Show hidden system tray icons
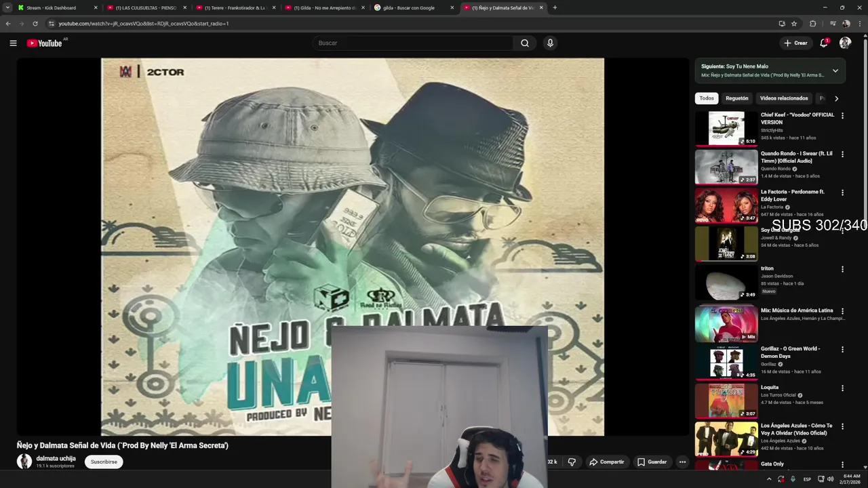Image resolution: width=868 pixels, height=488 pixels. tap(768, 479)
